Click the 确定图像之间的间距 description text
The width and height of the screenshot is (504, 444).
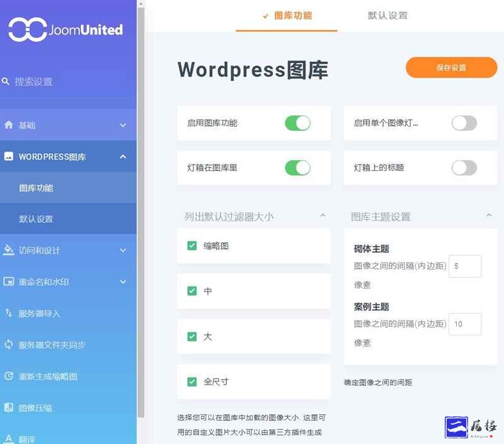click(378, 382)
